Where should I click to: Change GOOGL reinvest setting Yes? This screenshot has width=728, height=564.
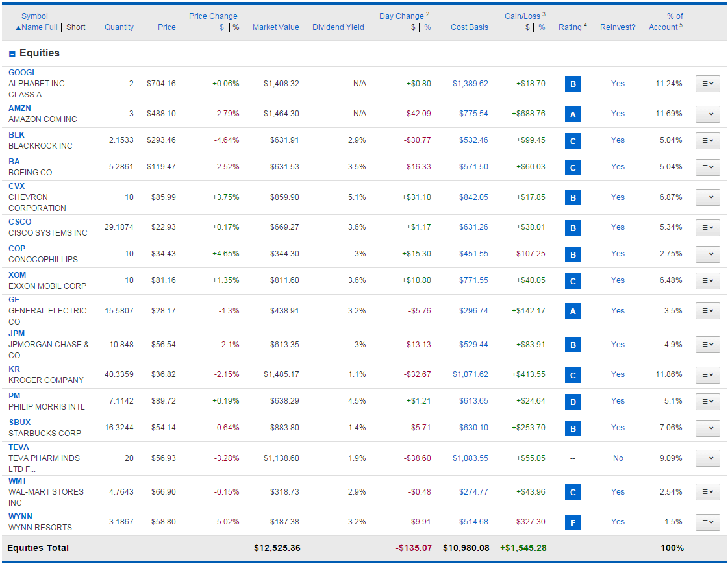(618, 84)
